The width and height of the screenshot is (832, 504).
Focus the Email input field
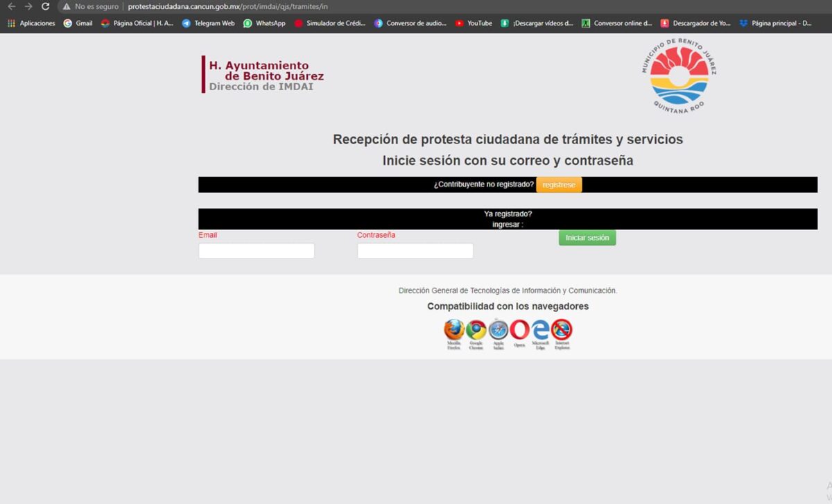pyautogui.click(x=257, y=251)
